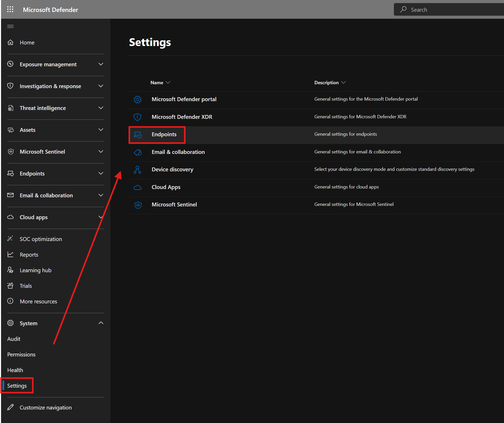The width and height of the screenshot is (504, 423).
Task: Click 'General settings for endpoints' description
Action: (x=346, y=134)
